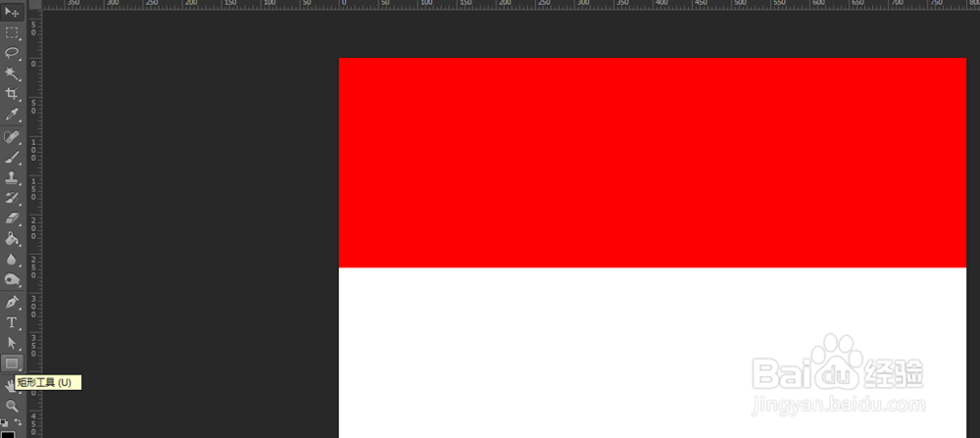980x438 pixels.
Task: Click the ruler origin corner box
Action: (35, 4)
